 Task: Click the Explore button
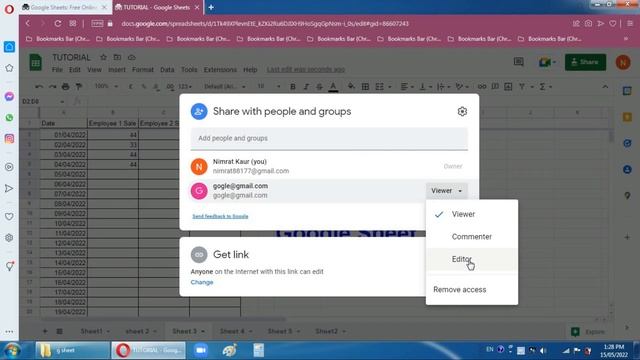pos(588,332)
